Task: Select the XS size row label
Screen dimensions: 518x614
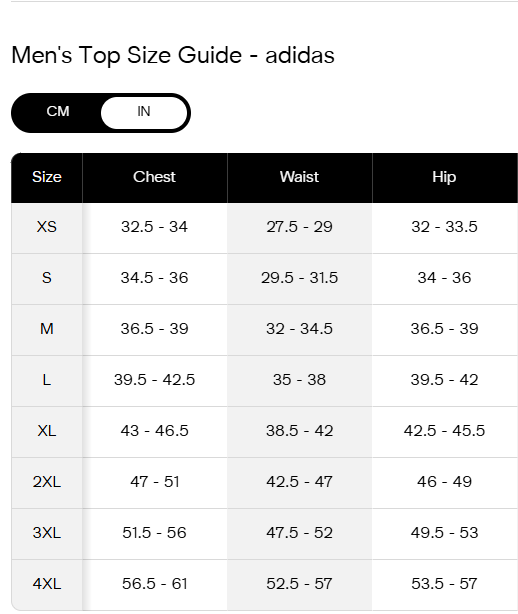Action: click(x=47, y=227)
